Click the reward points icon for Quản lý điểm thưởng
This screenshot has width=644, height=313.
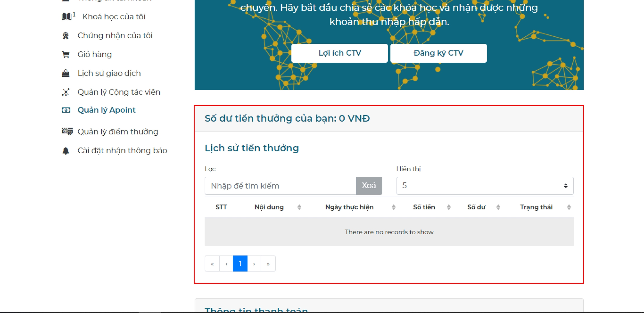[x=67, y=131]
